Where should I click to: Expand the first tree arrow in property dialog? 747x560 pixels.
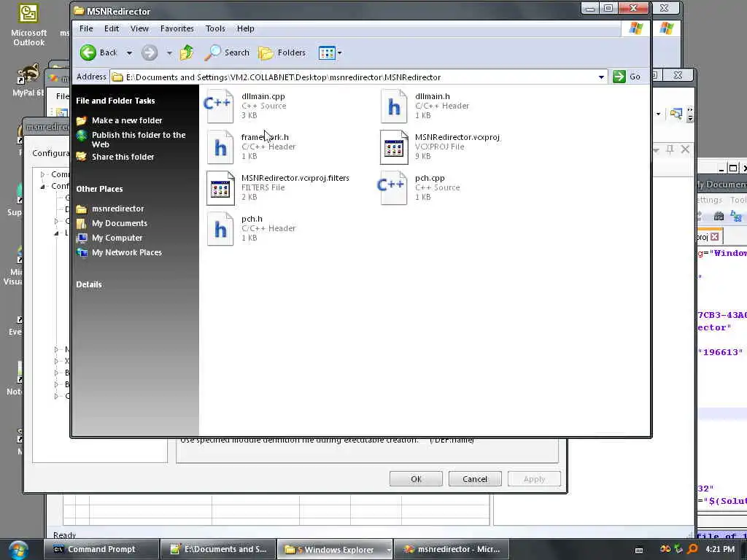point(42,174)
